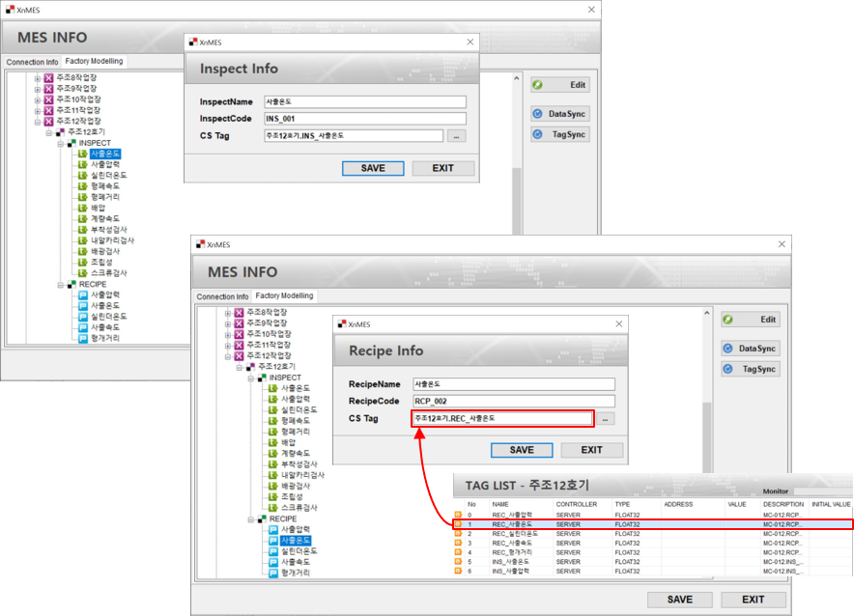Select 실린더온도 under RECIPE in the front tree
Image resolution: width=854 pixels, height=616 pixels.
300,550
